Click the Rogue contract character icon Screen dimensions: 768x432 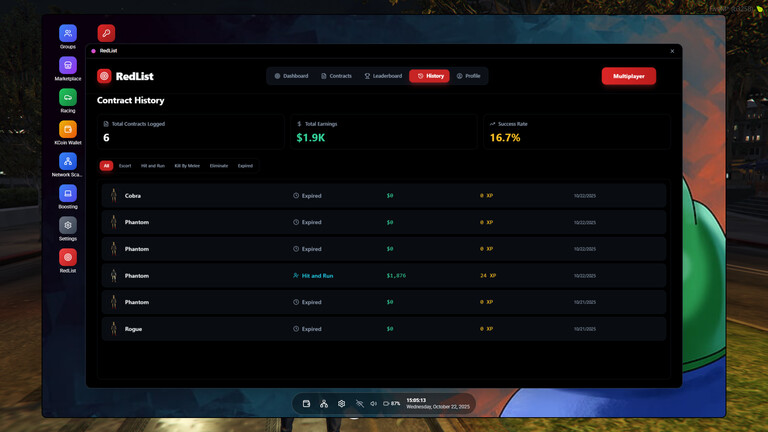(114, 329)
